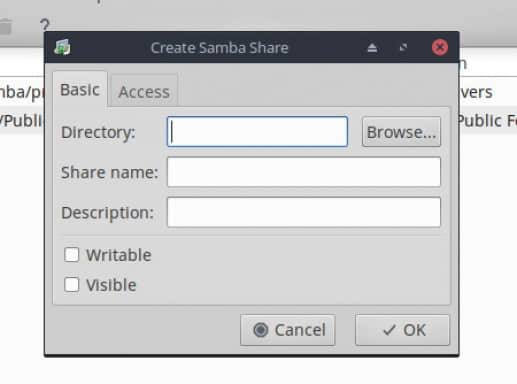Maximize the Create Samba Share dialog
Screen dimensions: 517x384
[x=403, y=48]
